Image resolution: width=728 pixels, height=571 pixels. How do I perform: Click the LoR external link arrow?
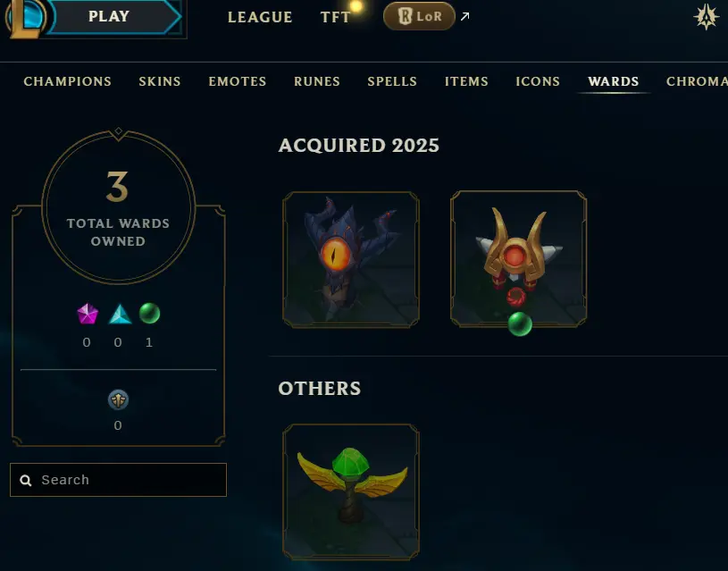click(x=465, y=16)
